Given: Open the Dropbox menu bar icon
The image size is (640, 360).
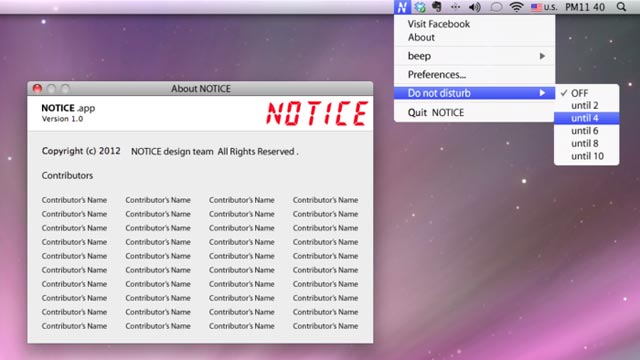Looking at the screenshot, I should 420,7.
